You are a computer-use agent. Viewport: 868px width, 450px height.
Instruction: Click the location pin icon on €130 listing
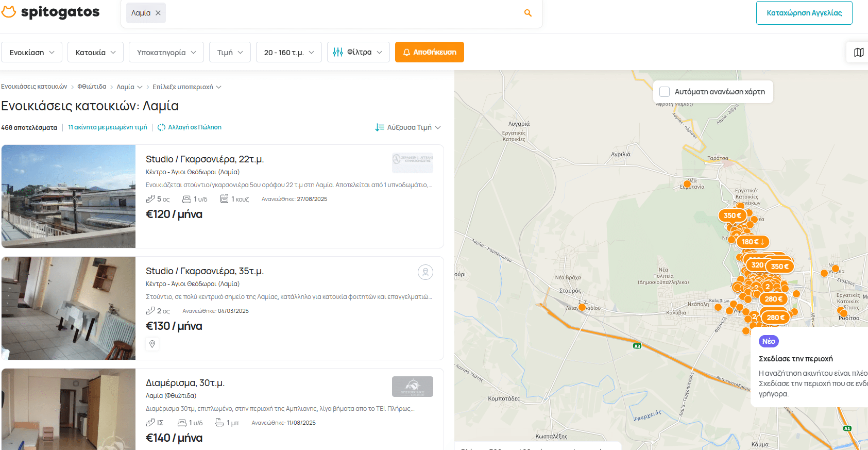tap(152, 344)
